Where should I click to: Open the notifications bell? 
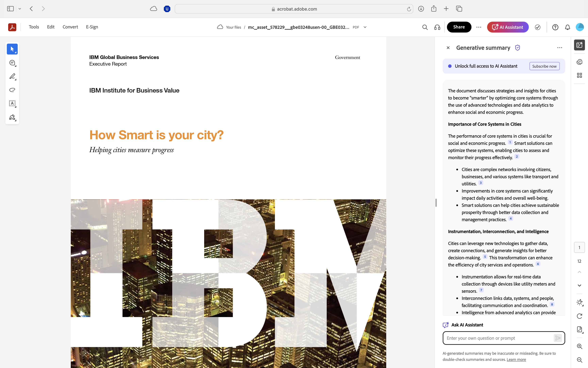(x=568, y=27)
